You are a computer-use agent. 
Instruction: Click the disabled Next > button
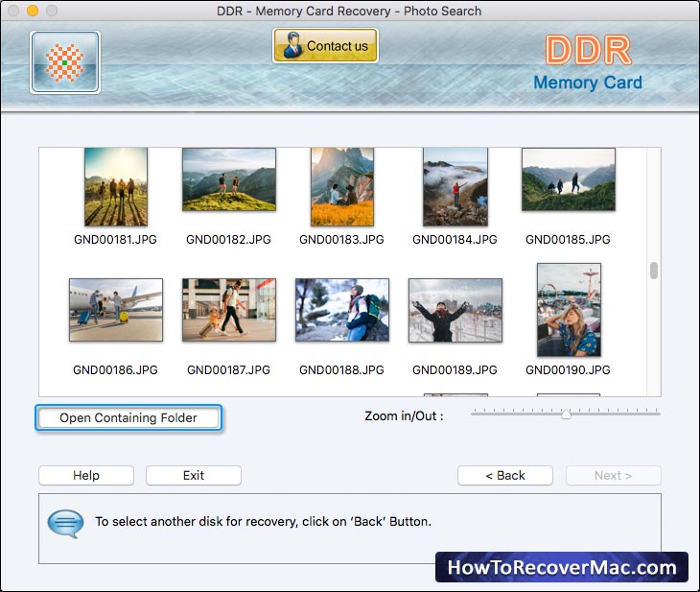pos(614,475)
